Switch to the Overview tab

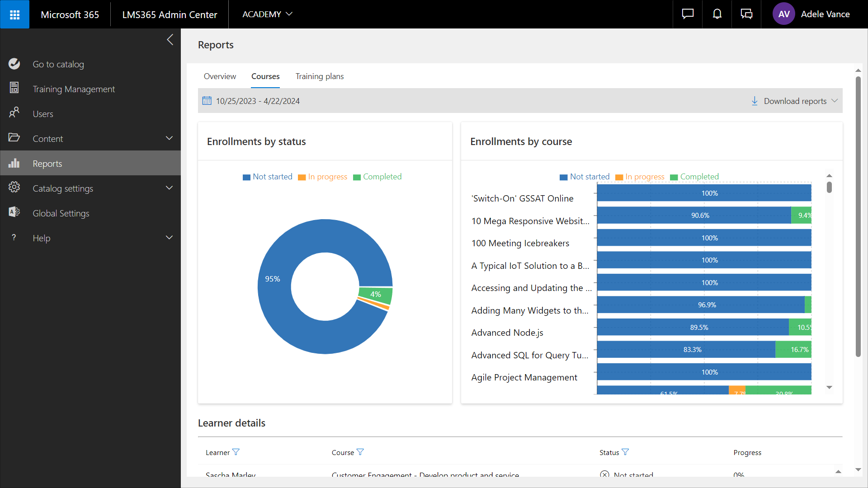pos(220,76)
